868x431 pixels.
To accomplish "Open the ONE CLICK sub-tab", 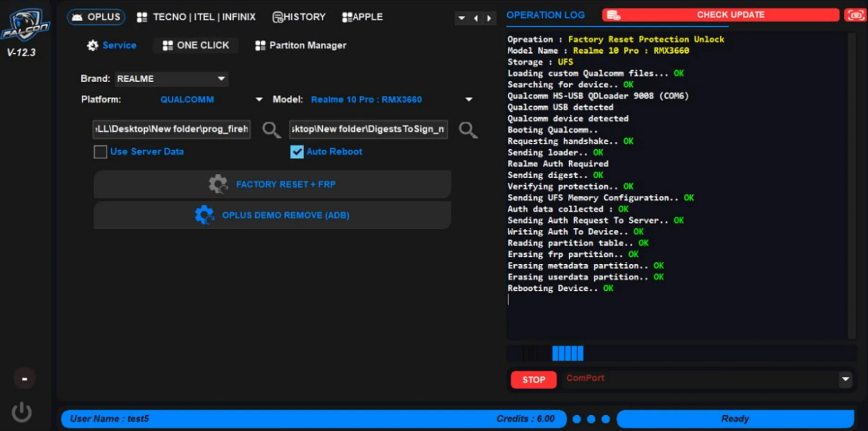I will (196, 45).
